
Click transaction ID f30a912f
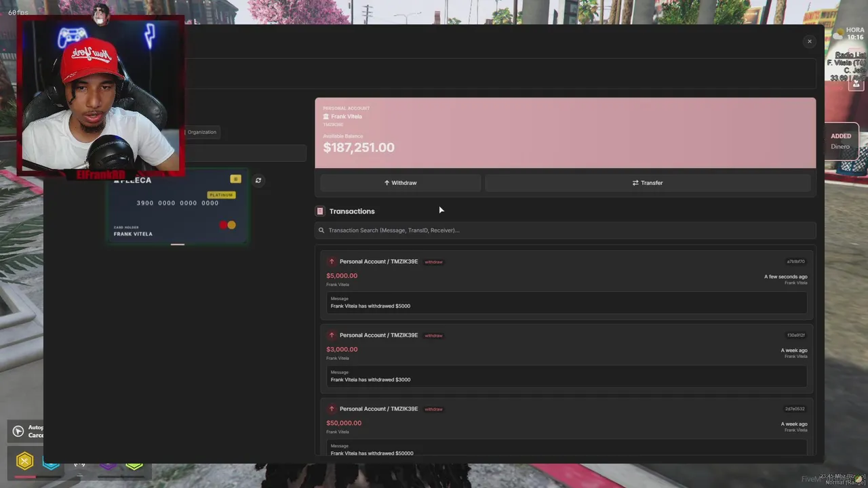click(x=795, y=335)
